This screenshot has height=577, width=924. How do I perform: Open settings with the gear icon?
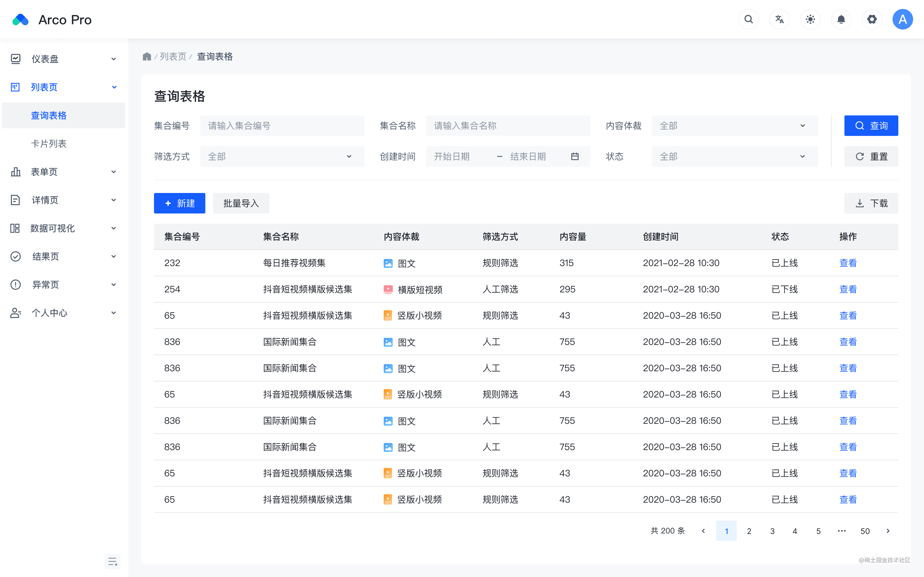tap(872, 19)
